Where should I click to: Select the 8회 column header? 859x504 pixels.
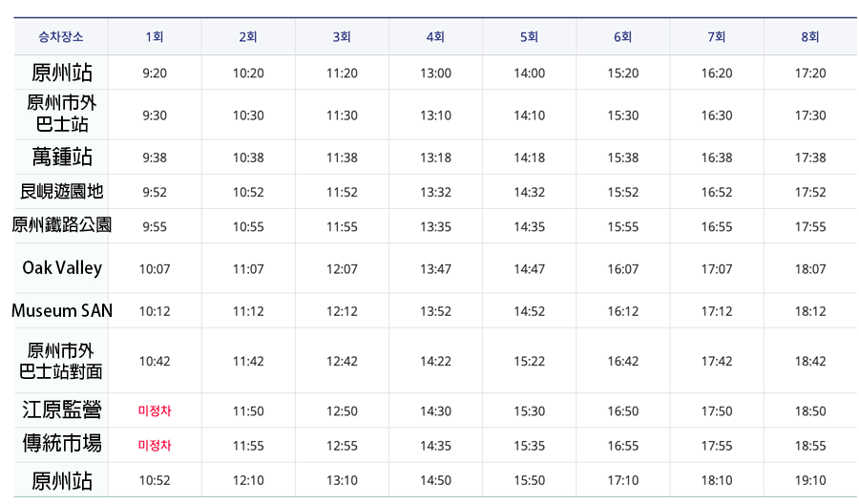(810, 37)
